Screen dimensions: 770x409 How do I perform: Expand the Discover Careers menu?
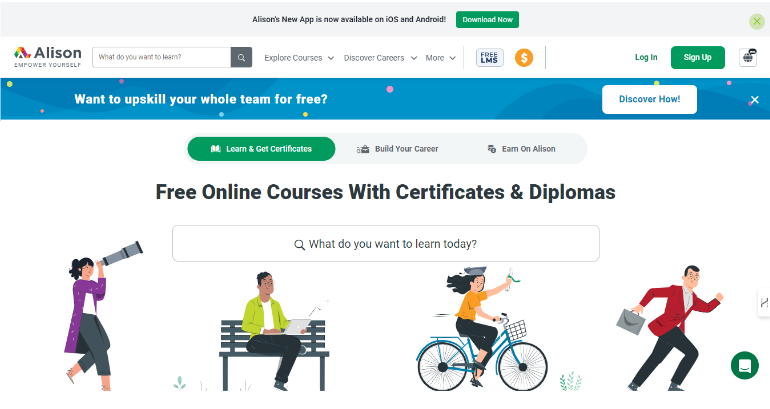(x=380, y=58)
